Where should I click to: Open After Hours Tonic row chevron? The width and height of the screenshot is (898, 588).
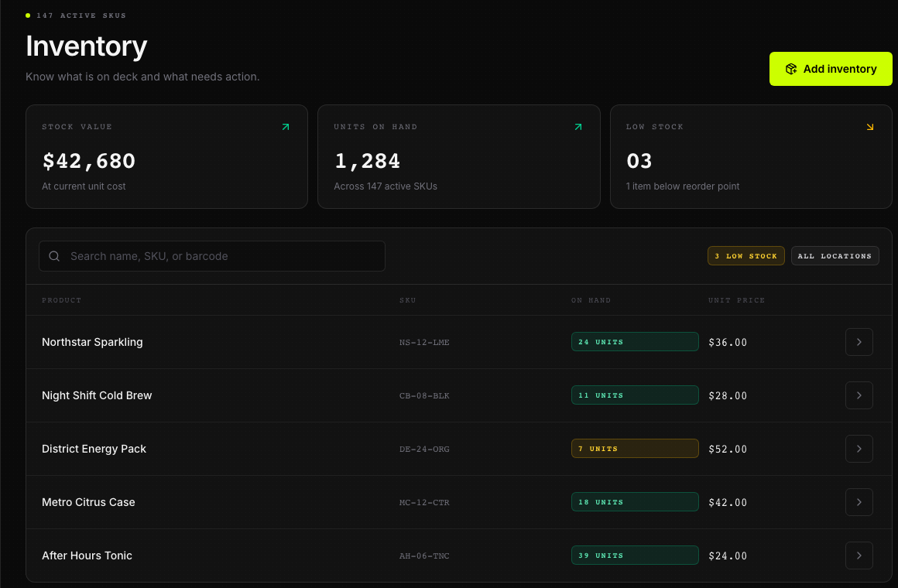(859, 556)
